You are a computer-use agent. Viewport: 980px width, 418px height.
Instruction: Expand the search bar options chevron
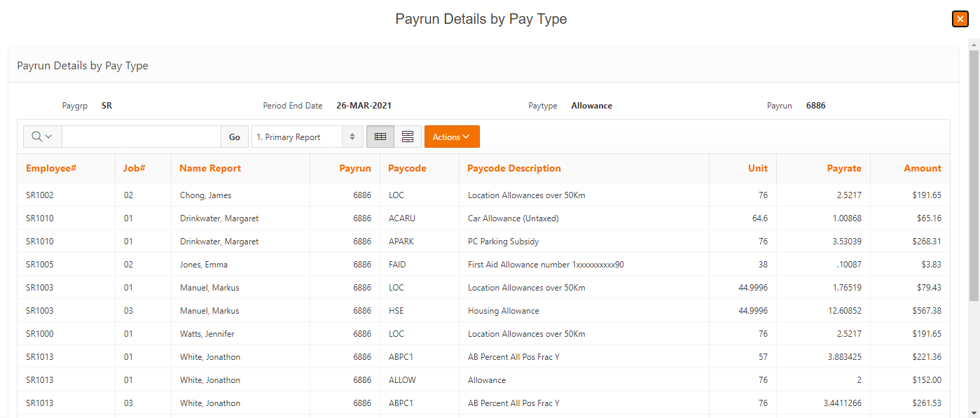50,137
